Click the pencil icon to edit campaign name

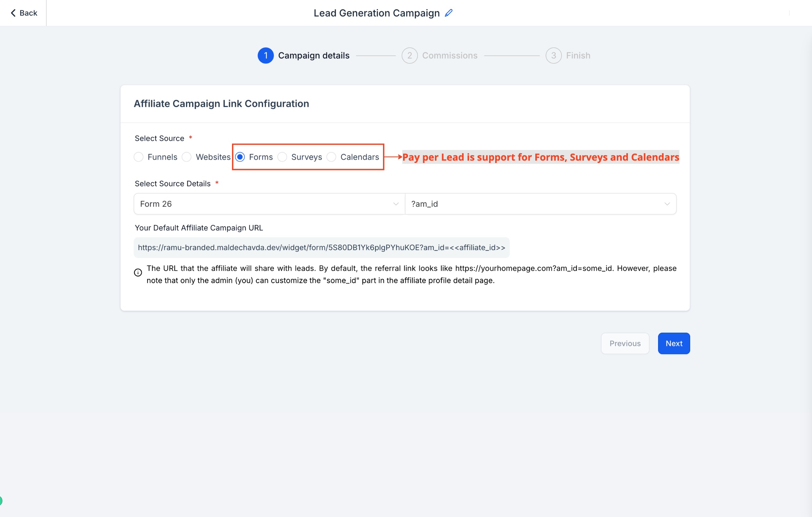(x=448, y=13)
